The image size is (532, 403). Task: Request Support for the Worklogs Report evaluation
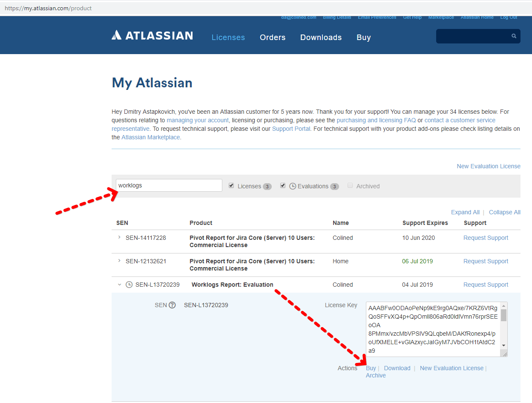pyautogui.click(x=486, y=285)
